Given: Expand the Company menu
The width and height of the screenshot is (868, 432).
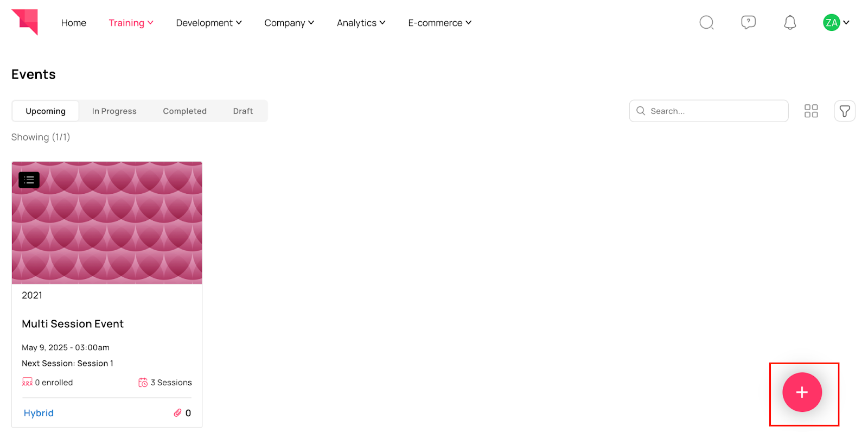Looking at the screenshot, I should [289, 23].
